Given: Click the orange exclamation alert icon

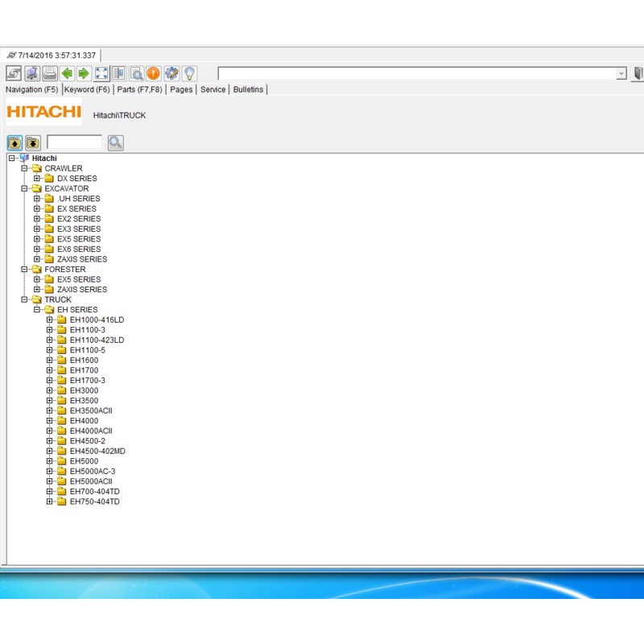Looking at the screenshot, I should coord(153,73).
